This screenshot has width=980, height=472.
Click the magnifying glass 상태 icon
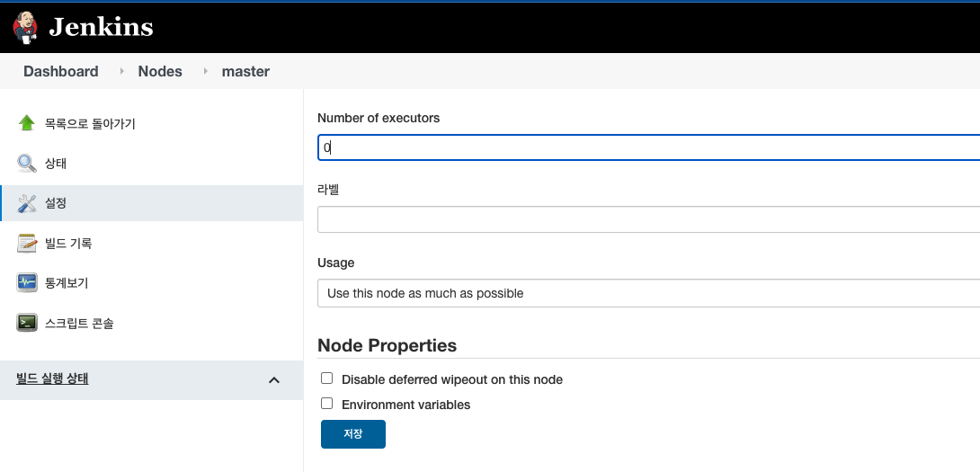coord(26,163)
